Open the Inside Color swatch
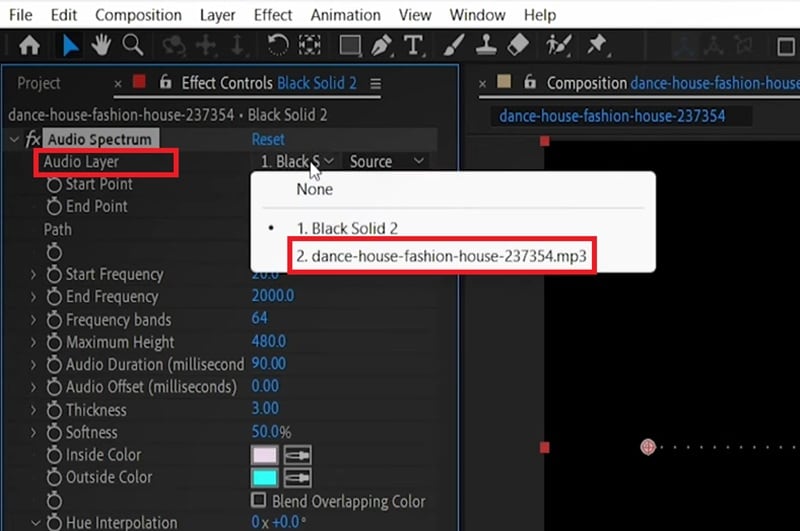 [265, 455]
